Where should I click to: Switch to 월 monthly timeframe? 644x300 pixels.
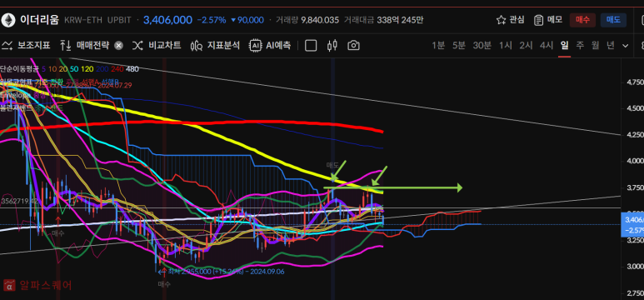point(595,45)
